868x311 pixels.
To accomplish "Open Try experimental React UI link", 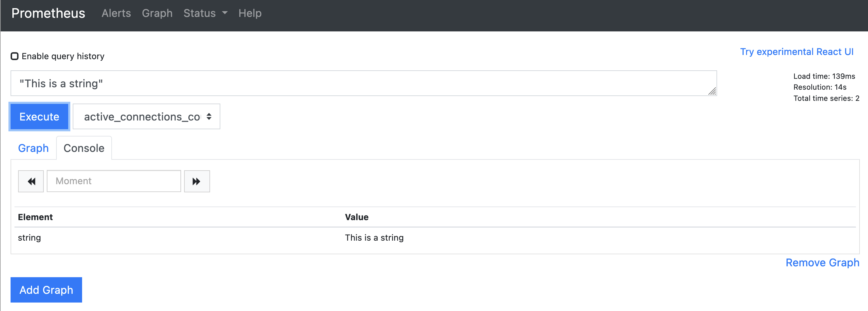I will (796, 52).
